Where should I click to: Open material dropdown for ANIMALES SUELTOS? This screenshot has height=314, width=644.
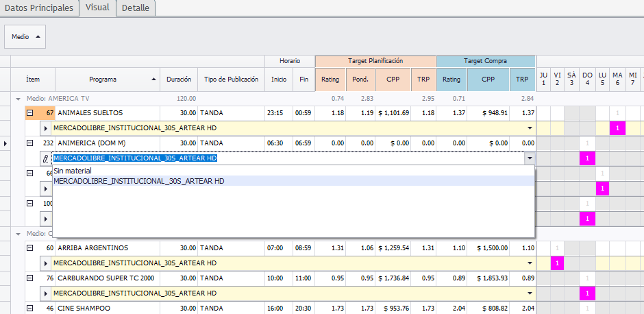click(x=529, y=128)
